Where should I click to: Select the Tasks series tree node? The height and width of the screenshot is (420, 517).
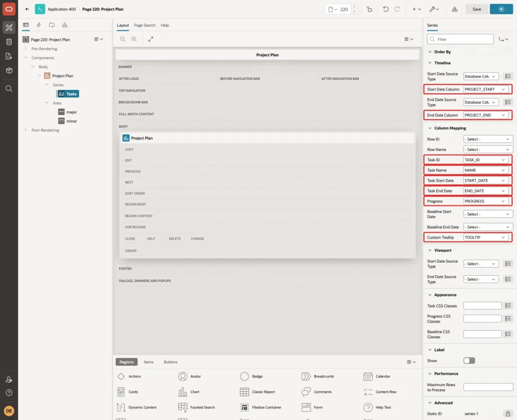click(x=68, y=94)
